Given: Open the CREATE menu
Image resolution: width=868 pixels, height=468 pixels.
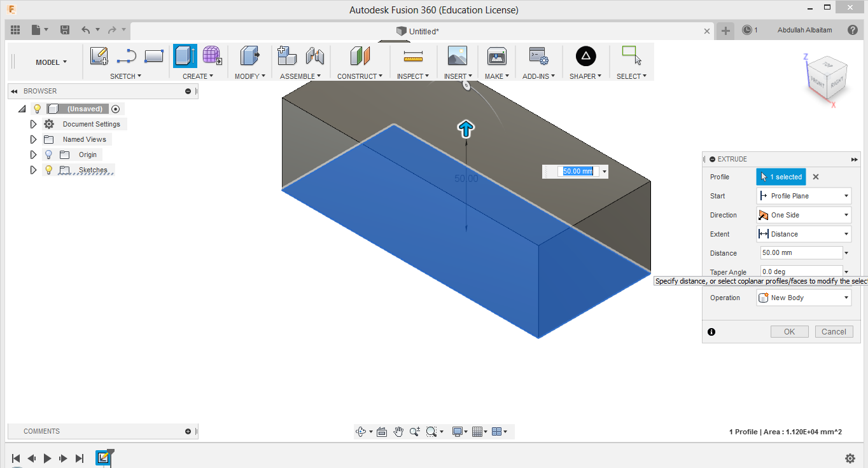Looking at the screenshot, I should pyautogui.click(x=198, y=76).
